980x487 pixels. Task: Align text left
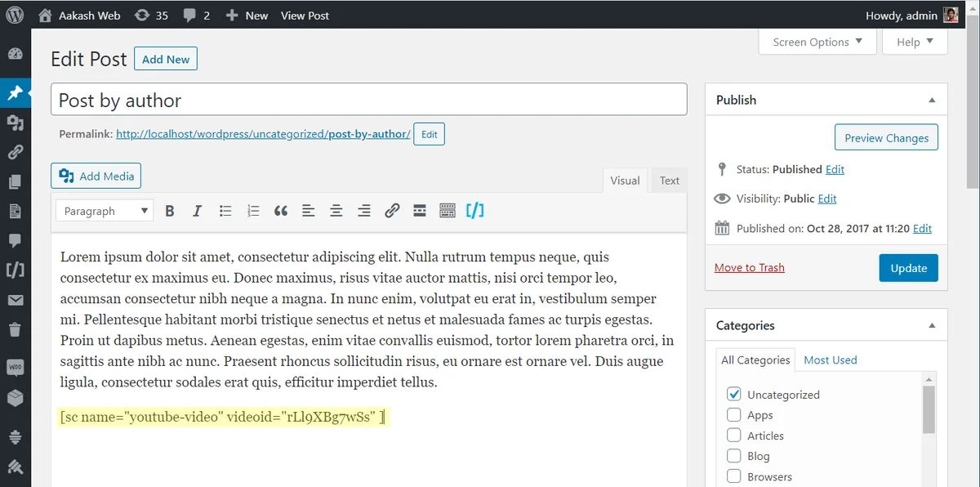[308, 211]
